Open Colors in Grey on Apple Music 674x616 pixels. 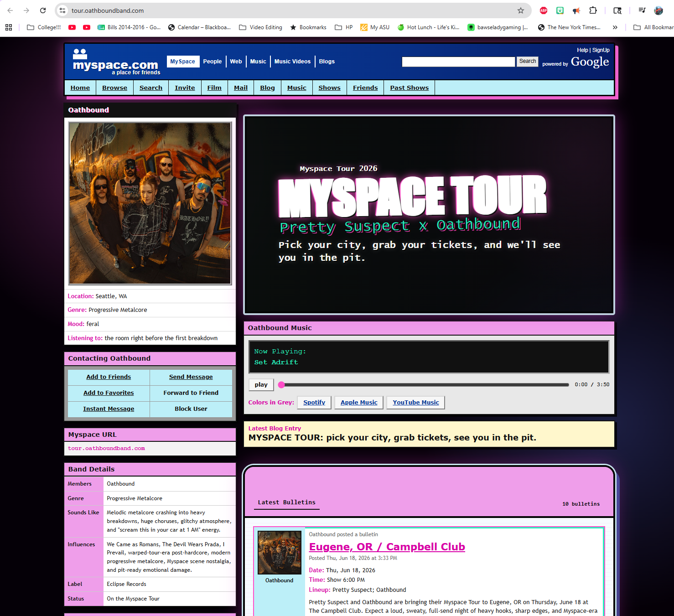point(359,403)
